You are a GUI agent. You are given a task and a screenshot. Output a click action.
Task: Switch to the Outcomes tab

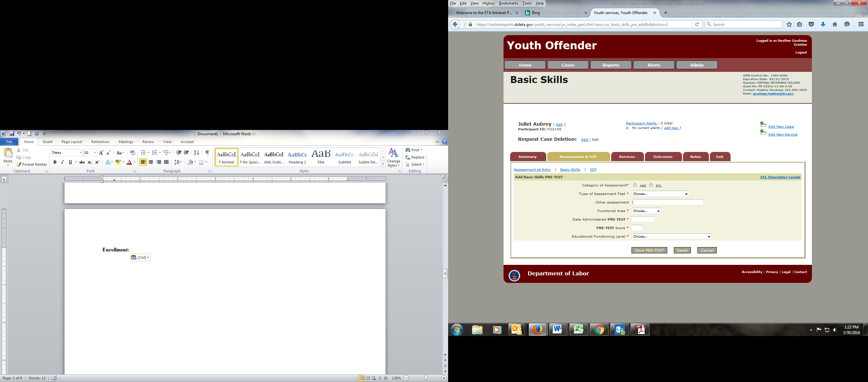click(x=663, y=157)
